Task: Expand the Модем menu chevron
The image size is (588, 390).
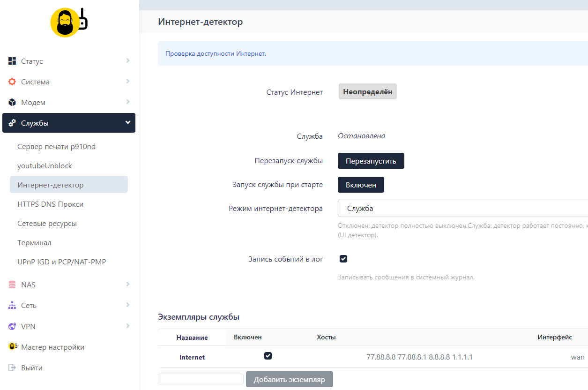Action: point(128,102)
